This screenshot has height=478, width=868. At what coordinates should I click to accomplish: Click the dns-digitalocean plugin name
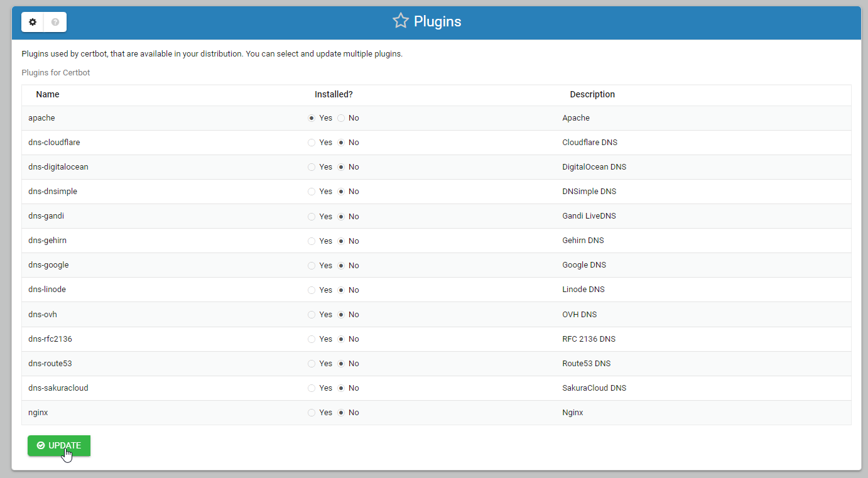click(x=58, y=167)
